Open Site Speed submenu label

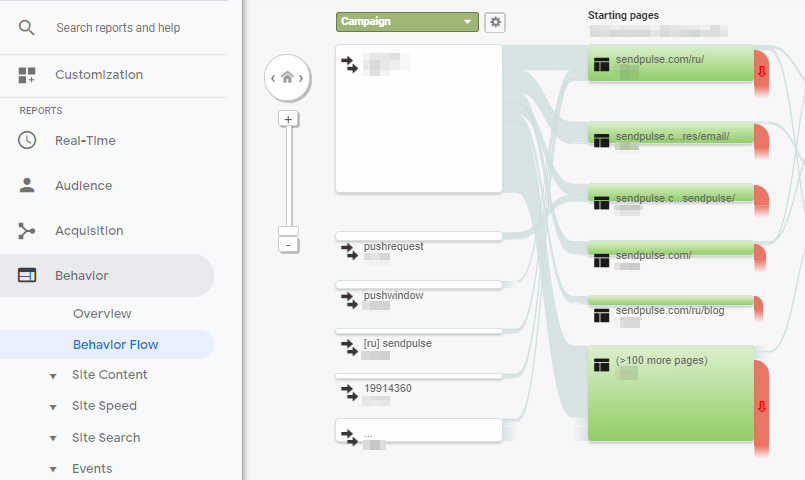pos(104,406)
